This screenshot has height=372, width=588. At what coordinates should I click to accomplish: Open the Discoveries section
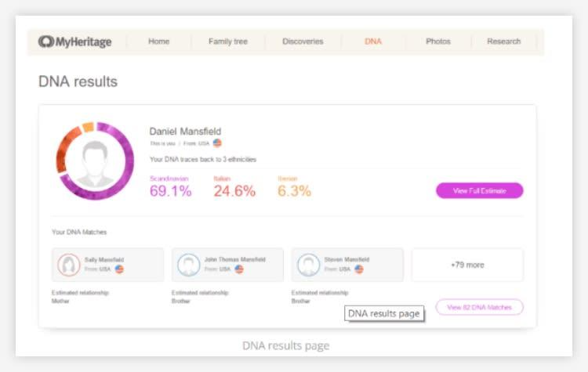pos(303,42)
